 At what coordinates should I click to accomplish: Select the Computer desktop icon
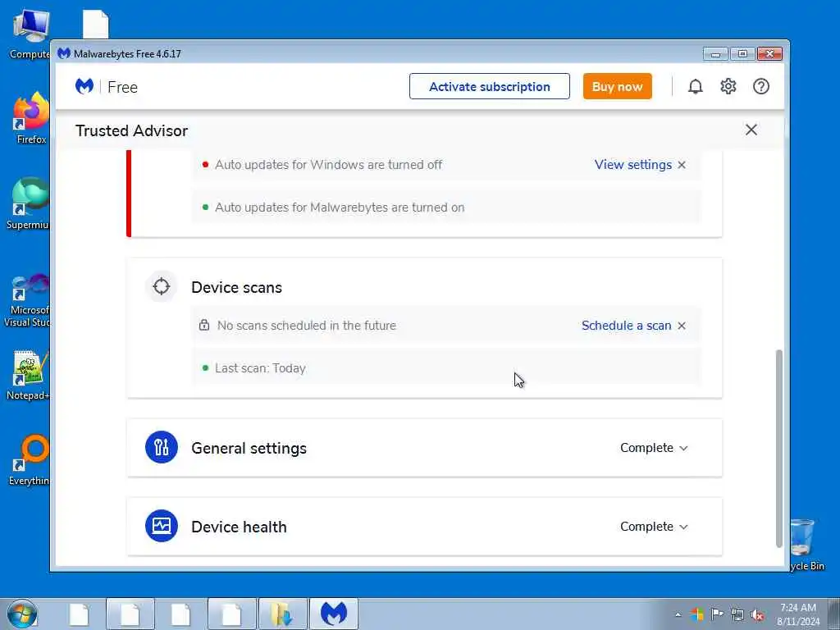(30, 33)
